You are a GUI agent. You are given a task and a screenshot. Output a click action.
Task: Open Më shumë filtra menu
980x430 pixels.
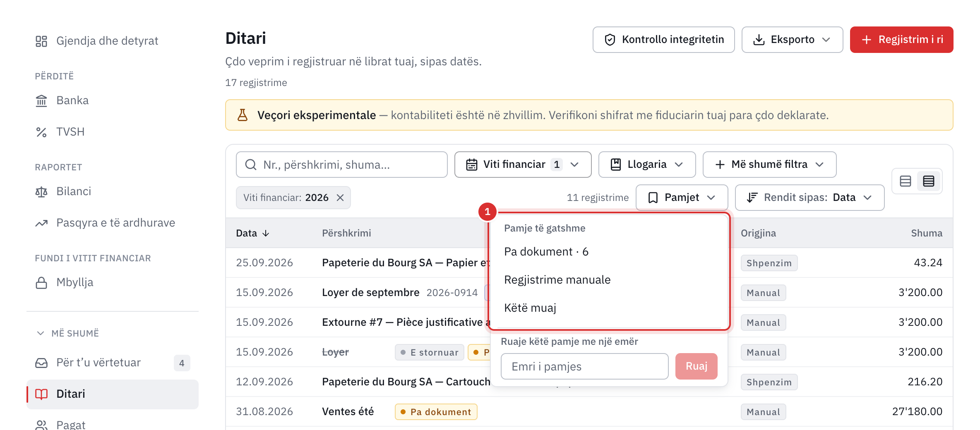coord(769,165)
